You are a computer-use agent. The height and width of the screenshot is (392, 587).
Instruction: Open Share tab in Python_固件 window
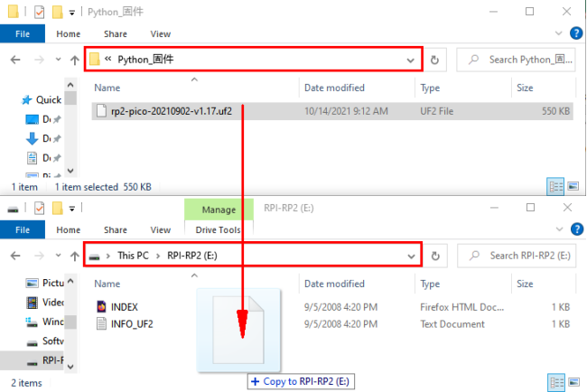coord(116,34)
